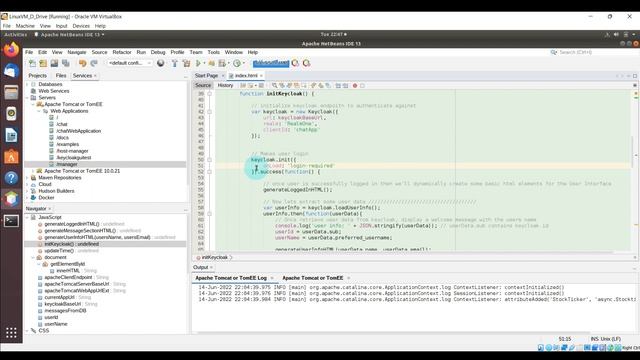Select Apache Tomcat or TomEE 10.0.21 server

coord(82,171)
